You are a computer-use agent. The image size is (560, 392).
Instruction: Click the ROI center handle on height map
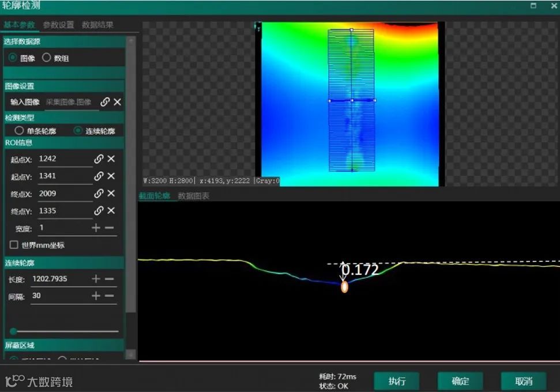(x=352, y=101)
